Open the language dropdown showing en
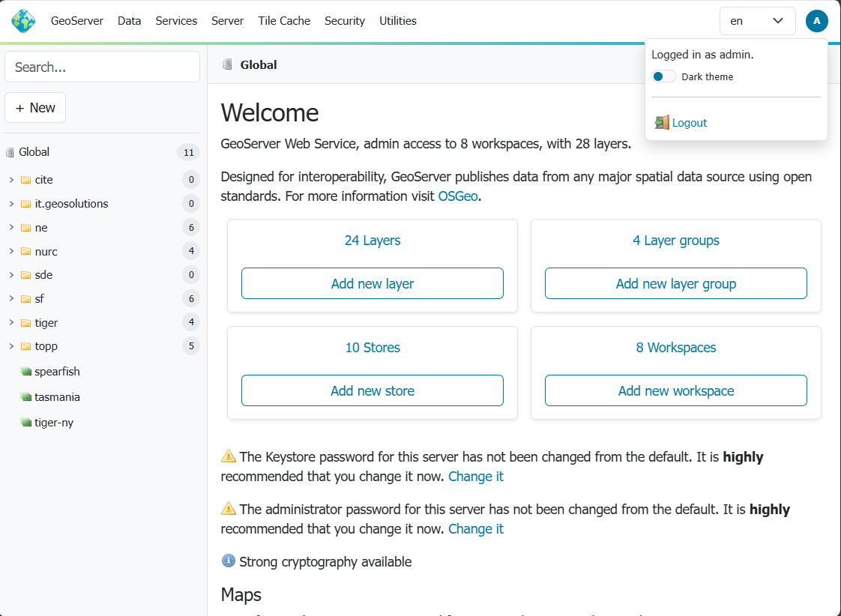This screenshot has width=841, height=616. [x=757, y=21]
